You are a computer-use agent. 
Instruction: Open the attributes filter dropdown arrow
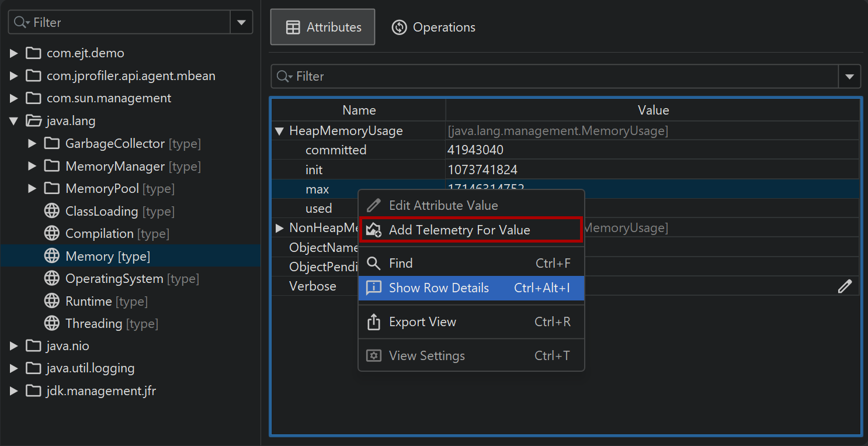coord(849,77)
